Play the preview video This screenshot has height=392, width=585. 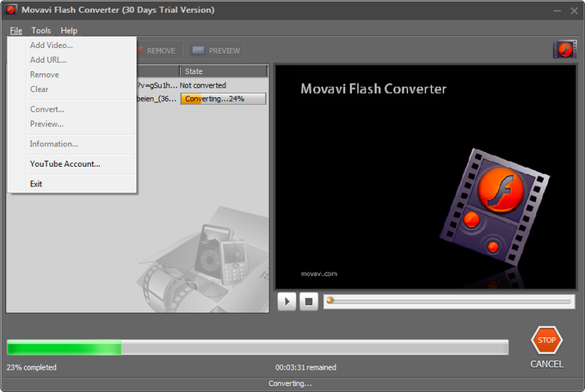click(x=286, y=302)
